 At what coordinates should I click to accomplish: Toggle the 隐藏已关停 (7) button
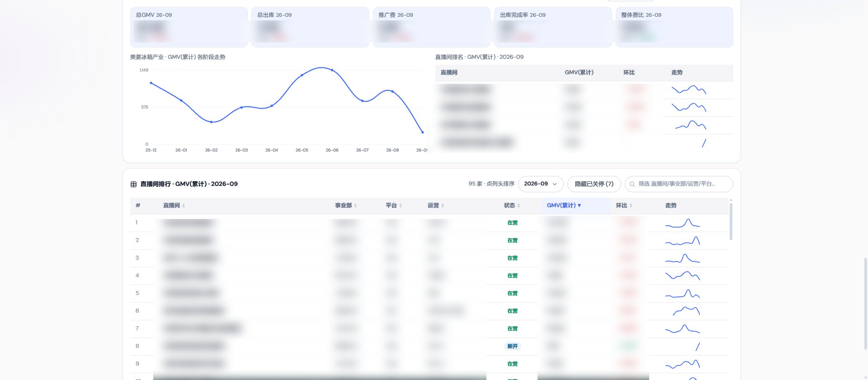click(594, 184)
